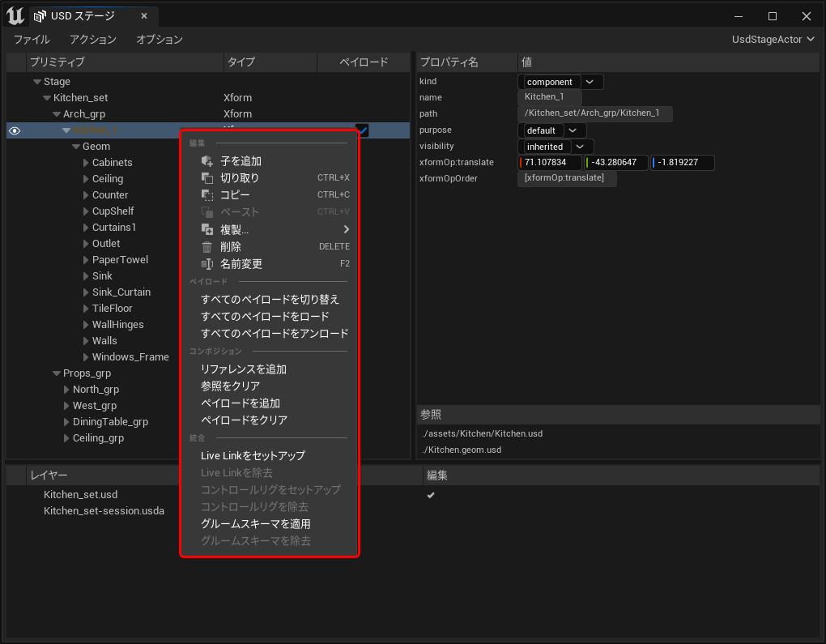Click the rename (名前変更) icon
This screenshot has width=826, height=644.
pos(206,264)
